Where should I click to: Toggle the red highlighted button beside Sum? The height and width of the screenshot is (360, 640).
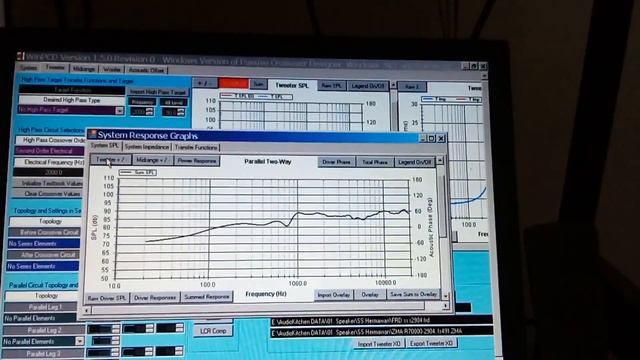(233, 84)
